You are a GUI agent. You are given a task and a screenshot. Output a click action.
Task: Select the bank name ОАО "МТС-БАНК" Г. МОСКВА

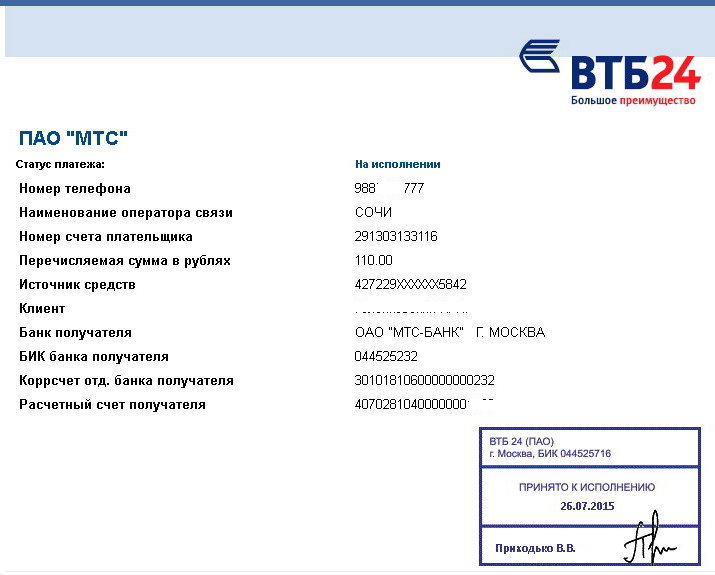pos(450,332)
